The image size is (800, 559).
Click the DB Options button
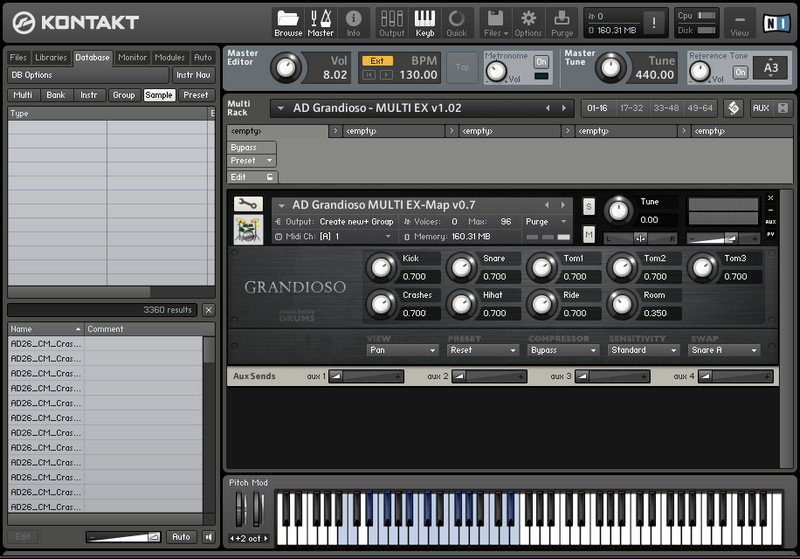[32, 75]
